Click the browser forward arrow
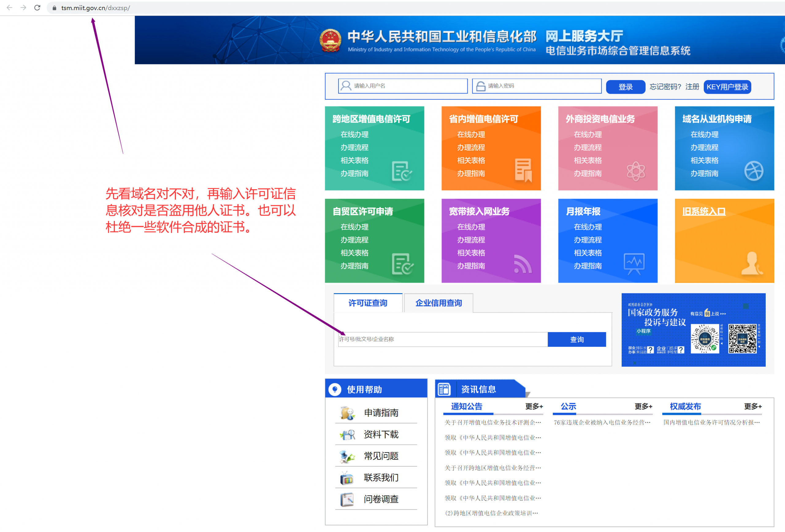The image size is (785, 532). point(23,7)
